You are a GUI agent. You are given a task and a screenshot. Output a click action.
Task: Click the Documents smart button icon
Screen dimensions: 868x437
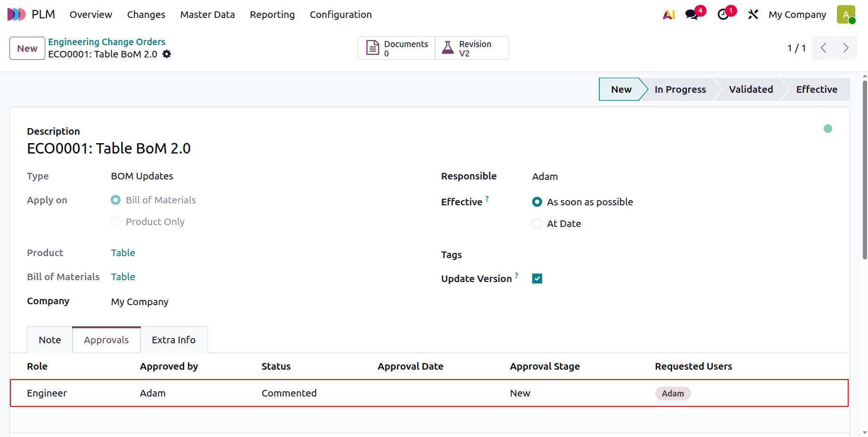point(373,48)
